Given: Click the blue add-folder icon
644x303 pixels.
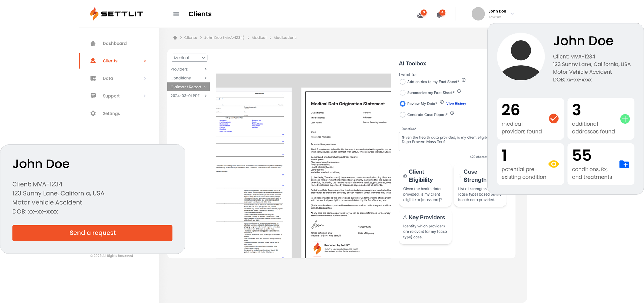Looking at the screenshot, I should [x=624, y=165].
